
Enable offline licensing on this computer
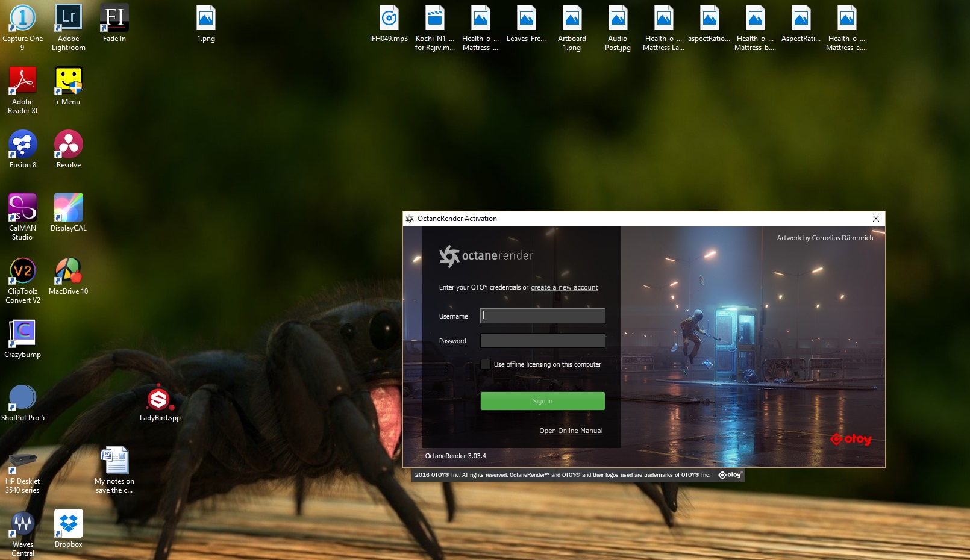point(486,364)
